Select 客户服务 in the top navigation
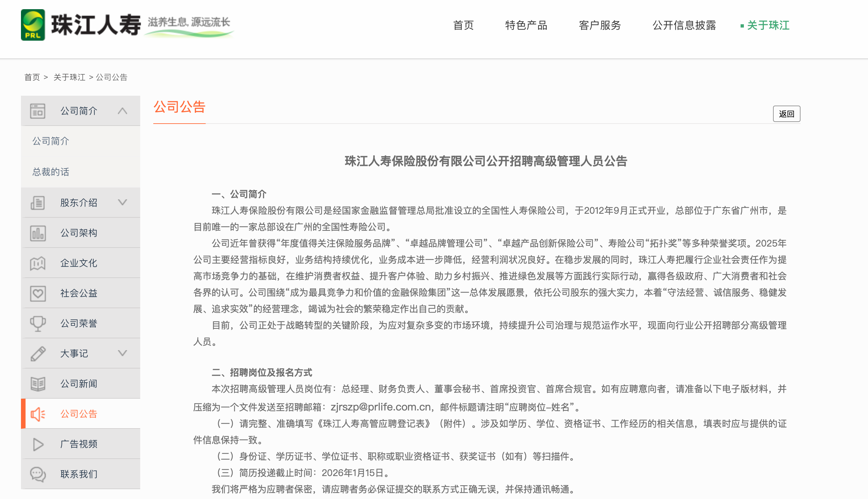The width and height of the screenshot is (868, 499). pyautogui.click(x=599, y=25)
